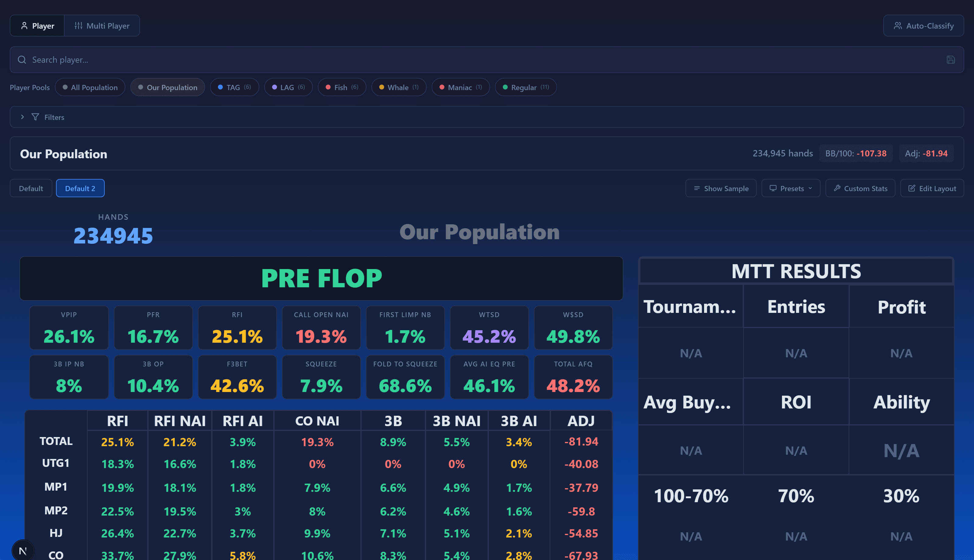This screenshot has height=560, width=974.
Task: Click the Squeeze 7.9% stat card
Action: tap(321, 377)
